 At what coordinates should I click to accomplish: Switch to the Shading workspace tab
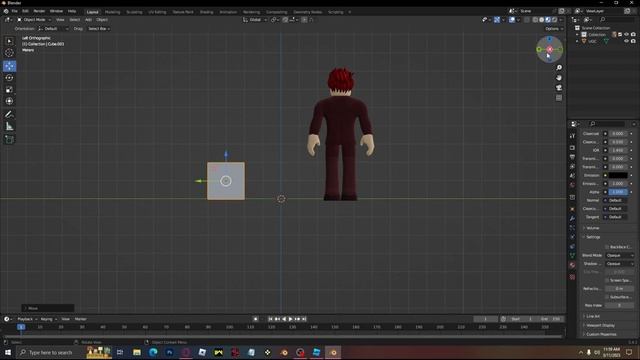point(207,12)
